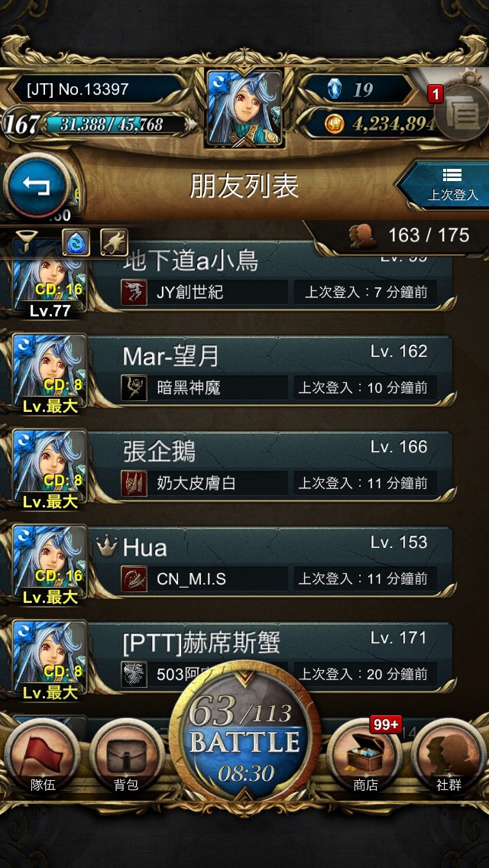Select friend Mar-望月 entry

point(232,371)
